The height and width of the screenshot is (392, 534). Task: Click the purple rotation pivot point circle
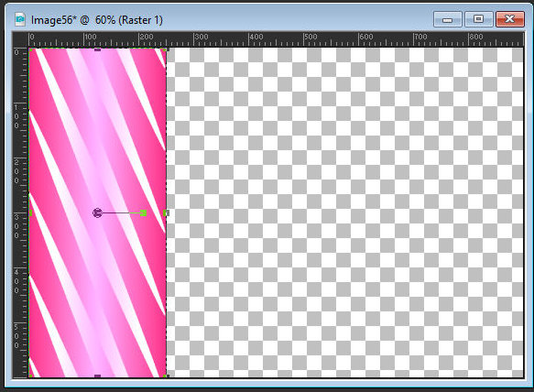click(97, 212)
